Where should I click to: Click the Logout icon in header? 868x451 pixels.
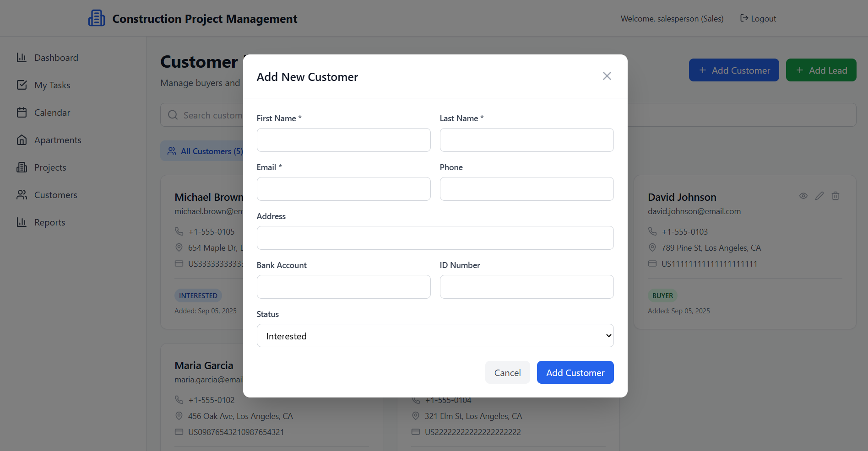click(x=744, y=18)
